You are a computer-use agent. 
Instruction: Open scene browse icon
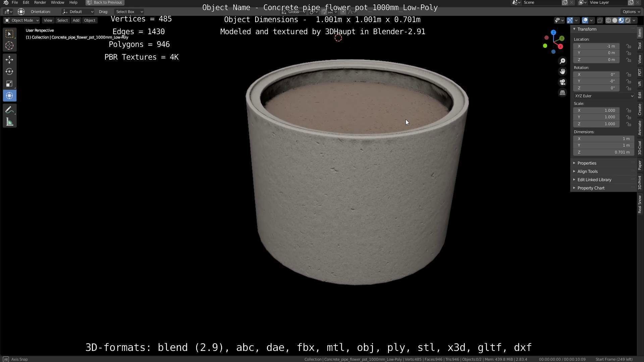(516, 3)
